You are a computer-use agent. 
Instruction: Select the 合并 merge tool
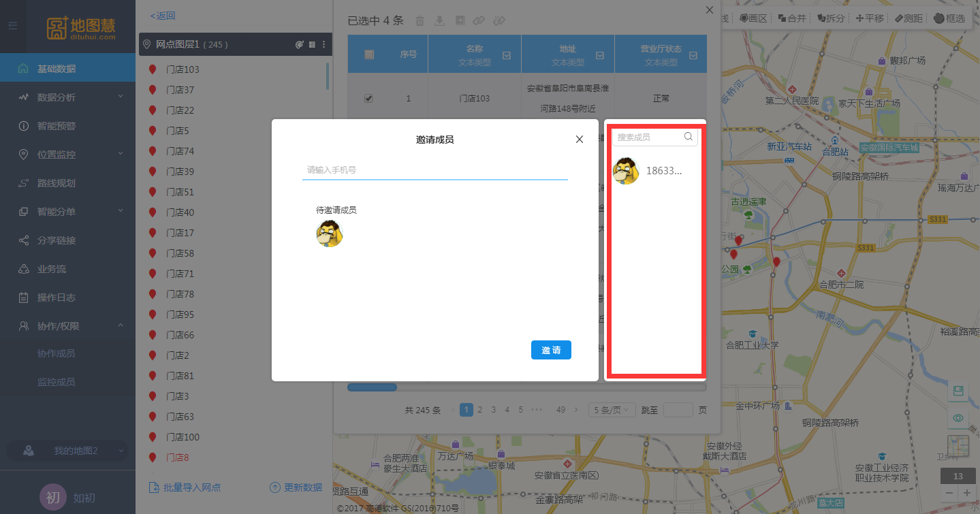792,18
